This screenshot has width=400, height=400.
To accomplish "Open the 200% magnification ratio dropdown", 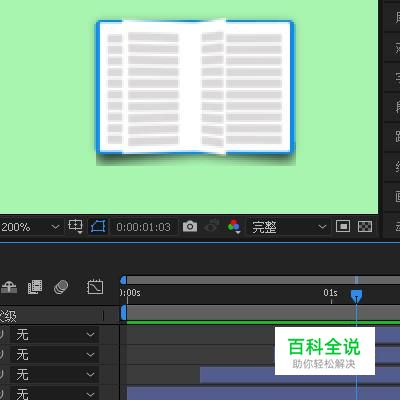I will click(31, 227).
